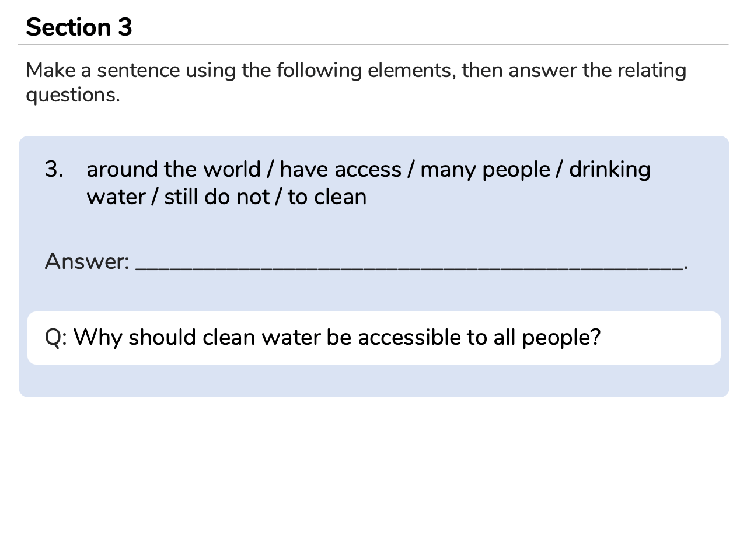Click the Section 3 heading
This screenshot has width=747, height=560.
pos(79,27)
